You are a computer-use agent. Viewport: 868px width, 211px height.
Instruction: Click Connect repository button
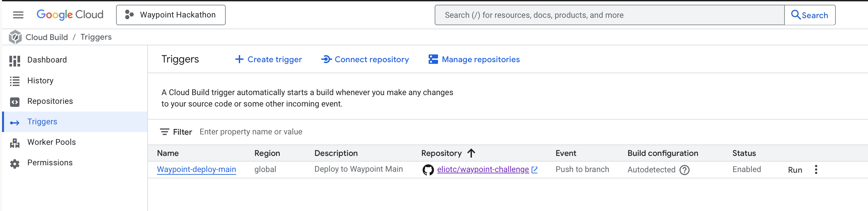(365, 59)
